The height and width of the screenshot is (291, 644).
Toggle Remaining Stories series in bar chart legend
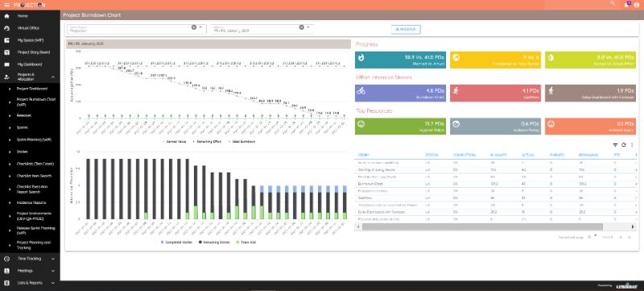213,242
